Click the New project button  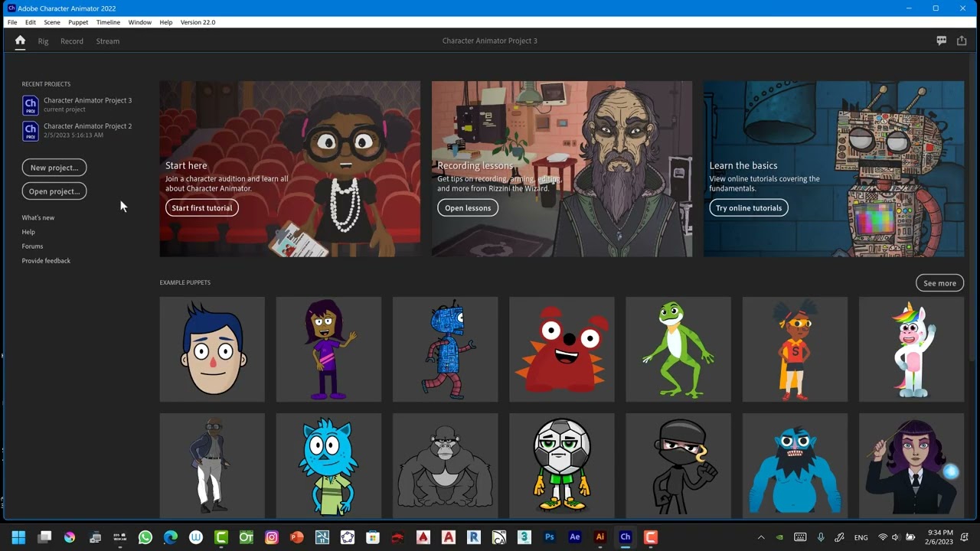(54, 168)
